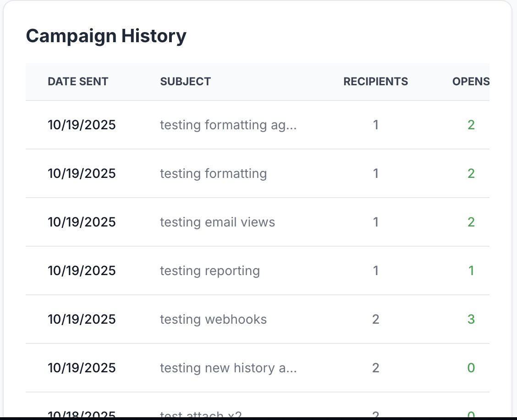The width and height of the screenshot is (517, 420).
Task: Click opens count 1 for 'testing reporting'
Action: click(471, 271)
